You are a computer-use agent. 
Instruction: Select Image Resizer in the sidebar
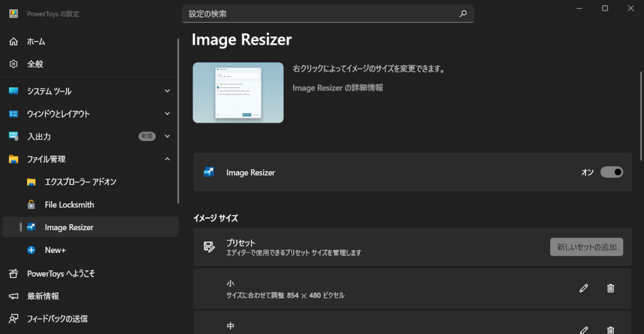tap(69, 227)
